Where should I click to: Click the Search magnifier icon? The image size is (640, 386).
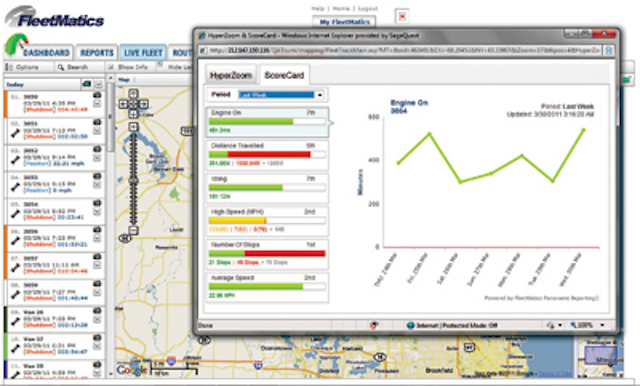[x=61, y=67]
